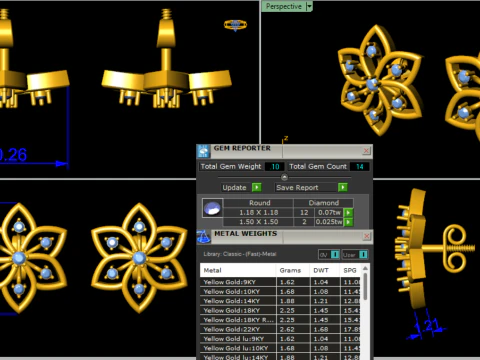Click the green arrow next to Update
Screen dimensions: 480x360
[x=257, y=187]
